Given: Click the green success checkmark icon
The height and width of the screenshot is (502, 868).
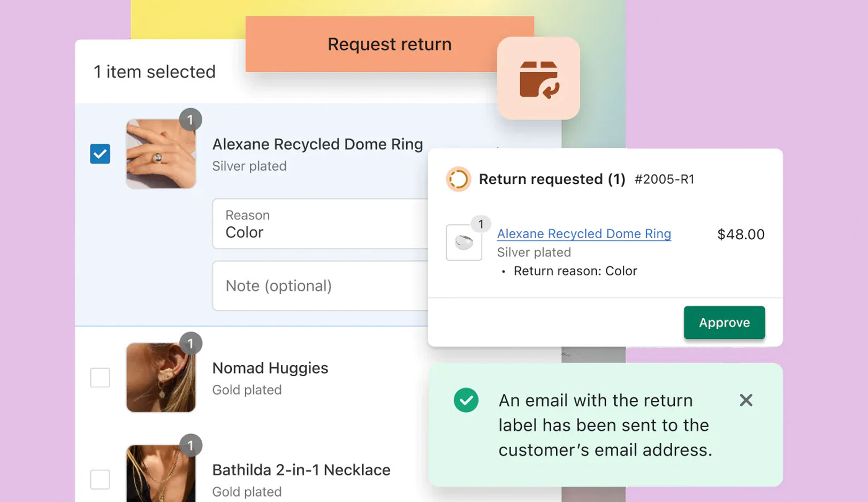Looking at the screenshot, I should pyautogui.click(x=466, y=400).
